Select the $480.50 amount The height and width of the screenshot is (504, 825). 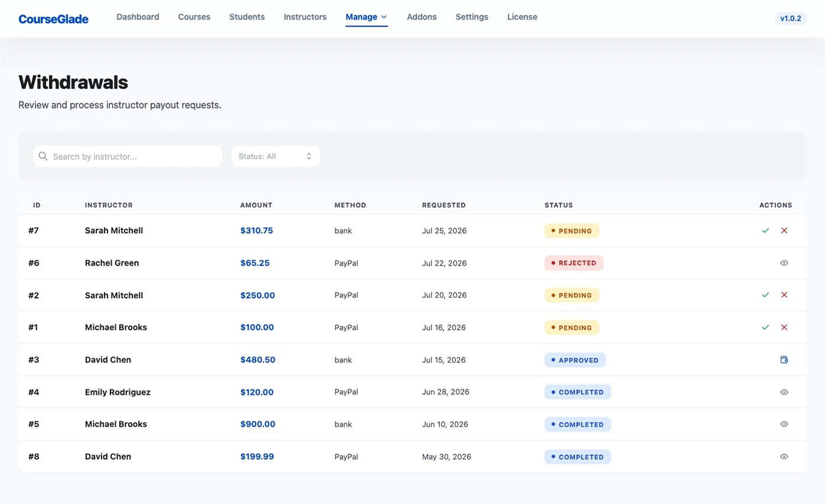pyautogui.click(x=257, y=360)
